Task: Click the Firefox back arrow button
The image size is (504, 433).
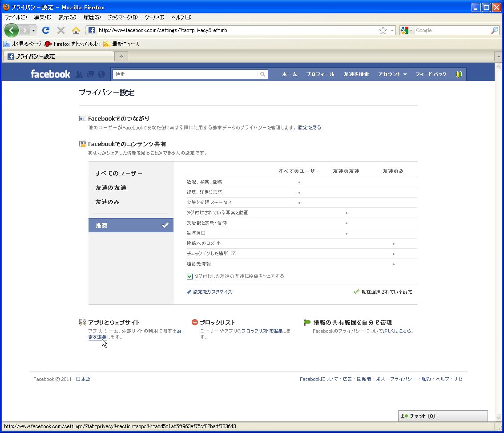Action: point(11,30)
